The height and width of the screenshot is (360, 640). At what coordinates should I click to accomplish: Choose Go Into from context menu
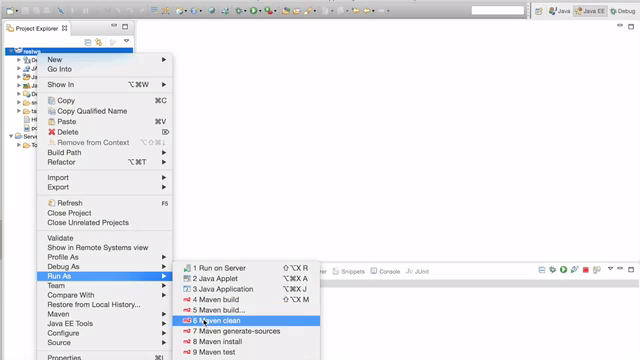point(104,69)
